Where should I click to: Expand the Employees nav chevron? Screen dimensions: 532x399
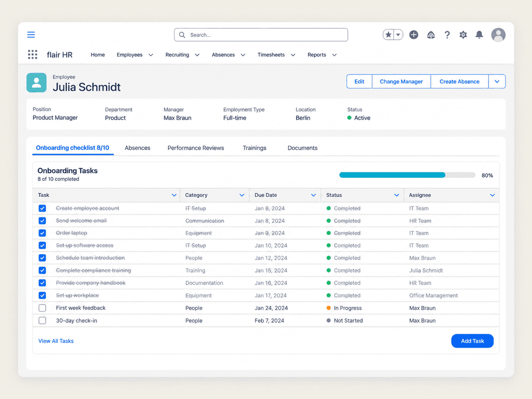151,55
